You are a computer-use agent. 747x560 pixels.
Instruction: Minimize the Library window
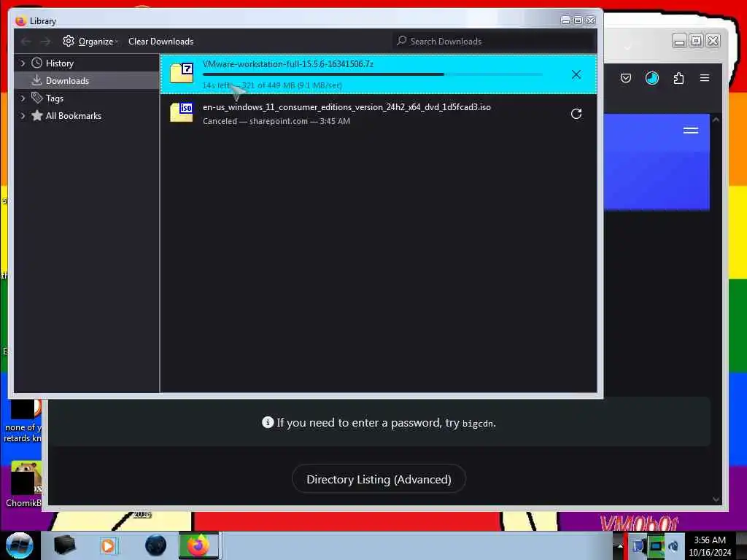click(565, 20)
